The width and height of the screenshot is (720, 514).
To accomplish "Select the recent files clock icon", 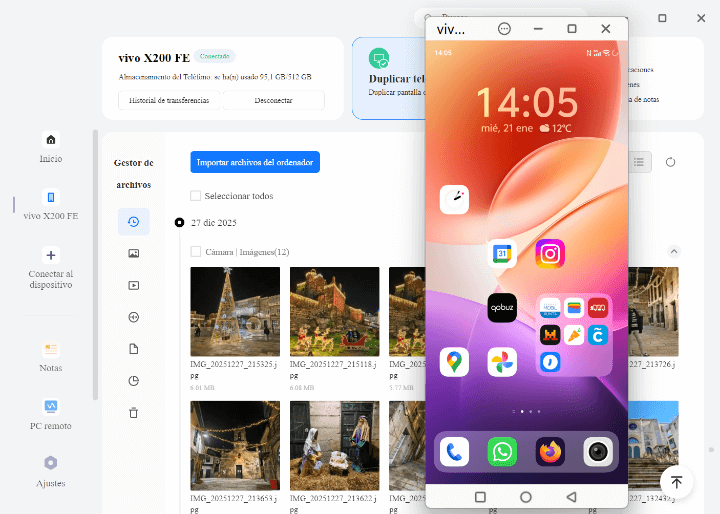I will [134, 222].
